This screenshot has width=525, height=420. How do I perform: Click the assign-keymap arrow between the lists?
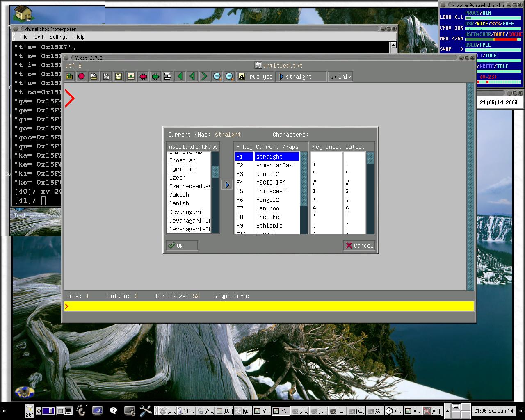(227, 185)
